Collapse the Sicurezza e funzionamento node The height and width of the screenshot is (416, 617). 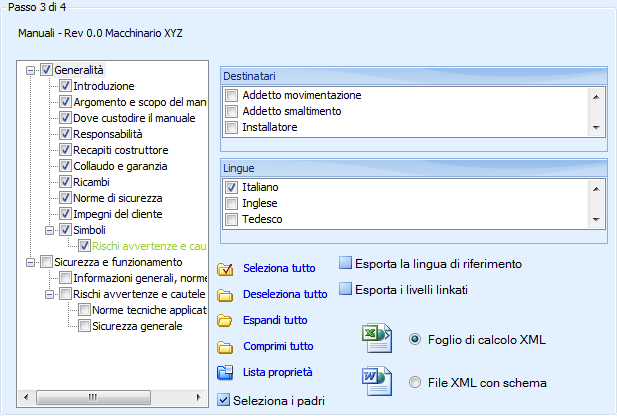[30, 262]
